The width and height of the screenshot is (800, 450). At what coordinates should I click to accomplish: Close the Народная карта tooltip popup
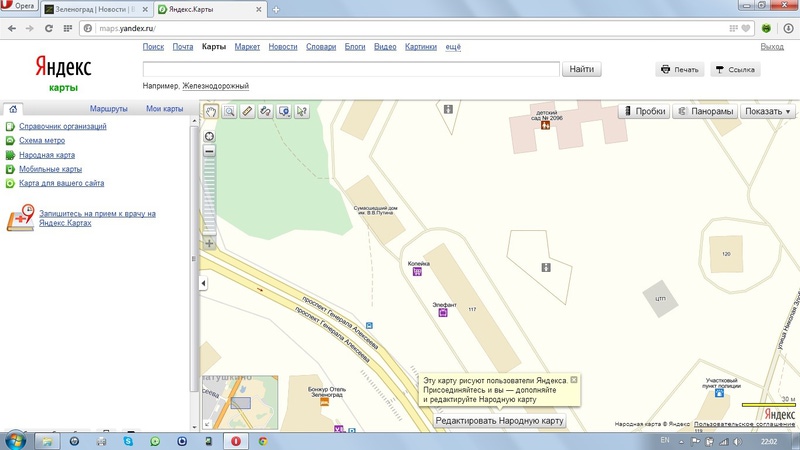click(574, 380)
